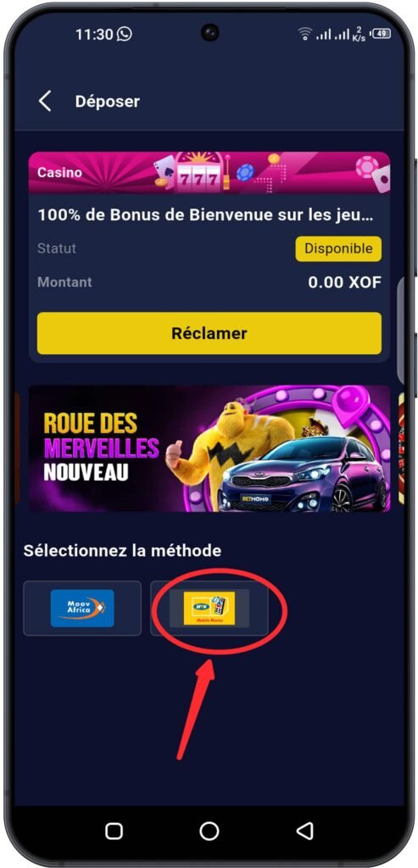The height and width of the screenshot is (868, 418).
Task: Tap the Android back triangle button
Action: click(304, 831)
